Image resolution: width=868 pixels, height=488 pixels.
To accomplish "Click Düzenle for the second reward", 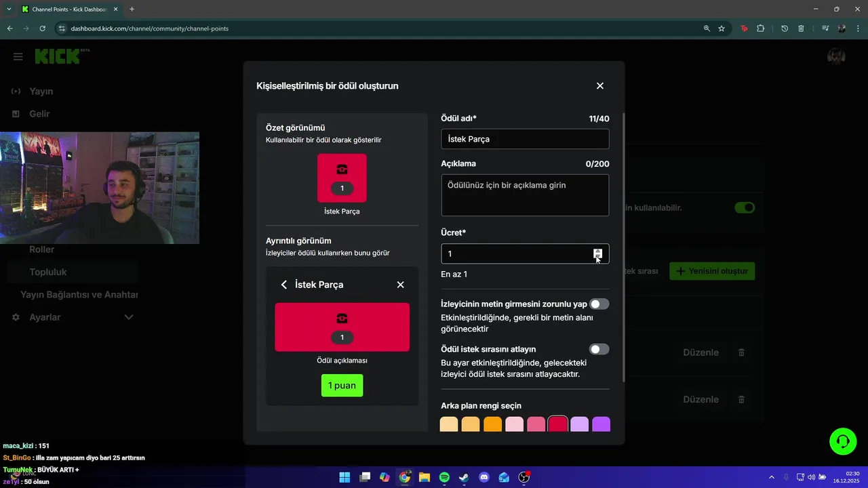I will (x=701, y=400).
